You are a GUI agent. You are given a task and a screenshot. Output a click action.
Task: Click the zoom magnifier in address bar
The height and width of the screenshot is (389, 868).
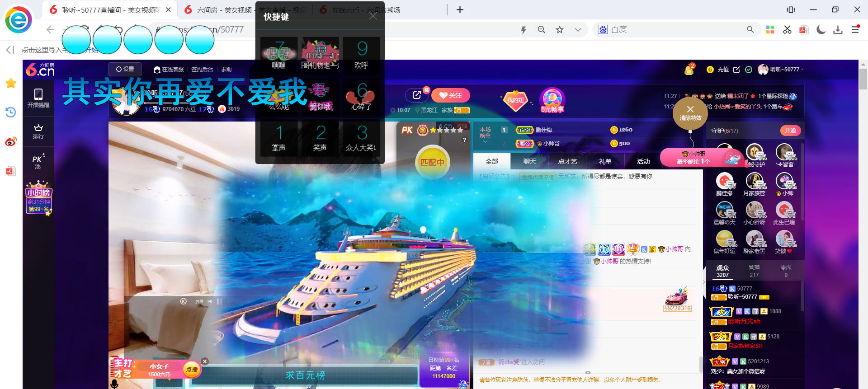pos(542,30)
